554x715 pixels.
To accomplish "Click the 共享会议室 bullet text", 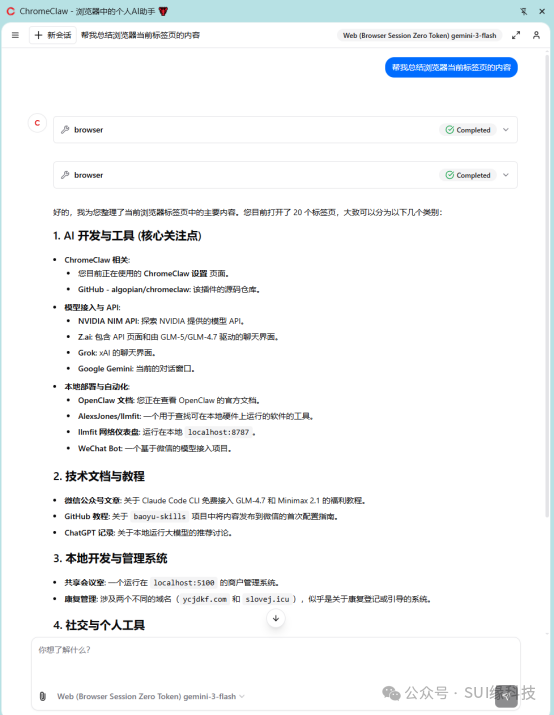I will point(172,582).
